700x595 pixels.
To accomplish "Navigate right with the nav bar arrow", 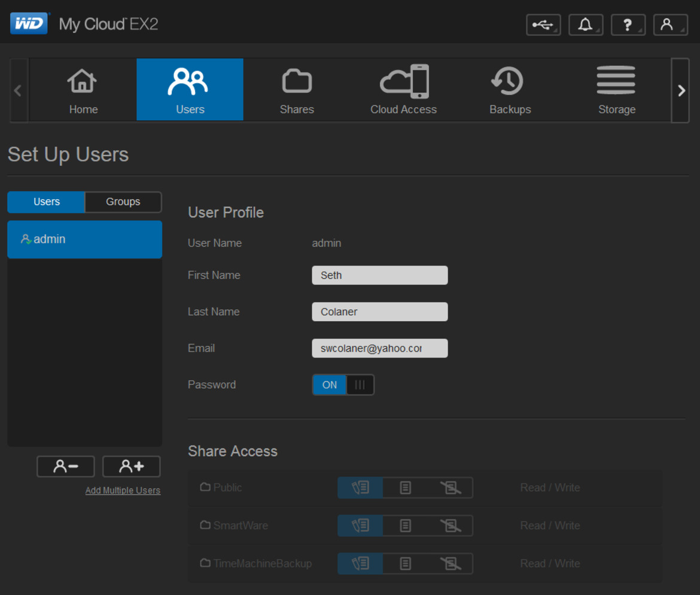I will [680, 90].
